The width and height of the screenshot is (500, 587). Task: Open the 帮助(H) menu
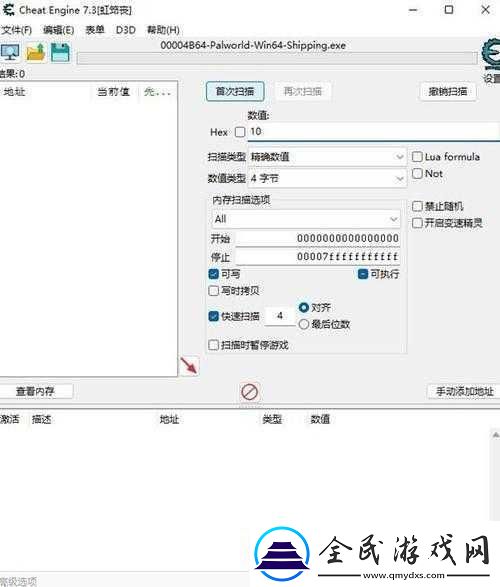[x=163, y=30]
